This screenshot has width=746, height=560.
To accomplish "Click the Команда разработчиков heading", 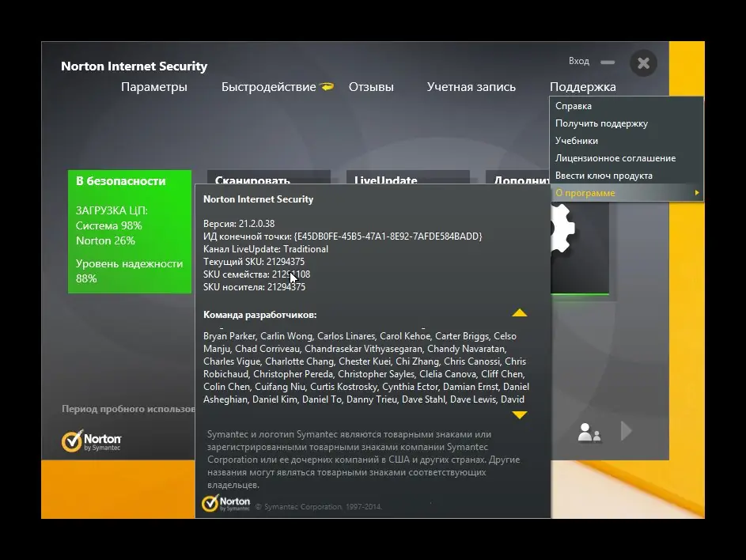I will [x=259, y=315].
